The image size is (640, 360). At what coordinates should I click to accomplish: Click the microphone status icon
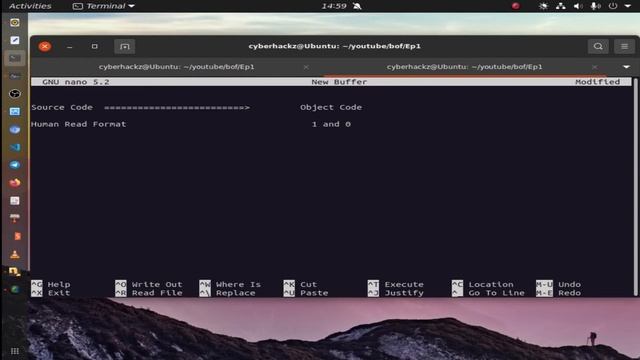point(596,6)
